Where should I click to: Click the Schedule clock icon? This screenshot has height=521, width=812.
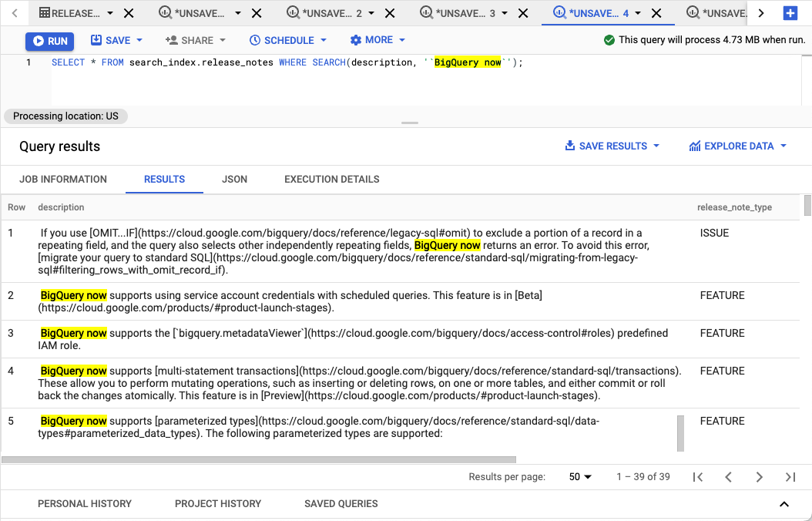[x=254, y=40]
